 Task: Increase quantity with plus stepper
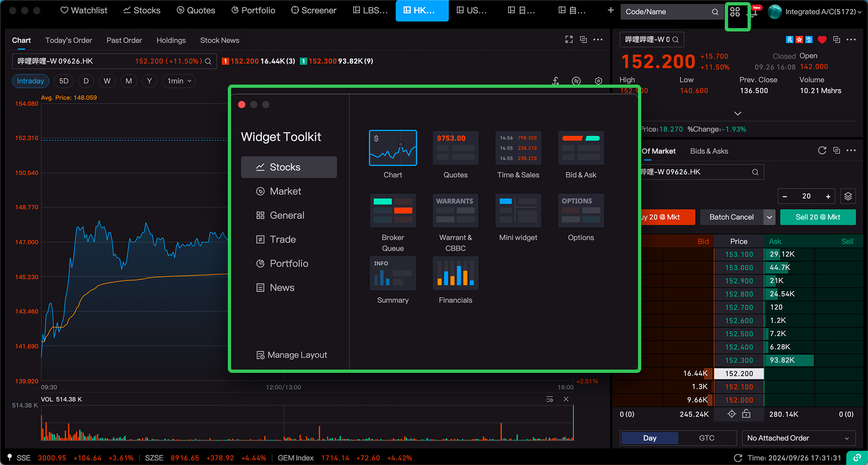point(828,196)
